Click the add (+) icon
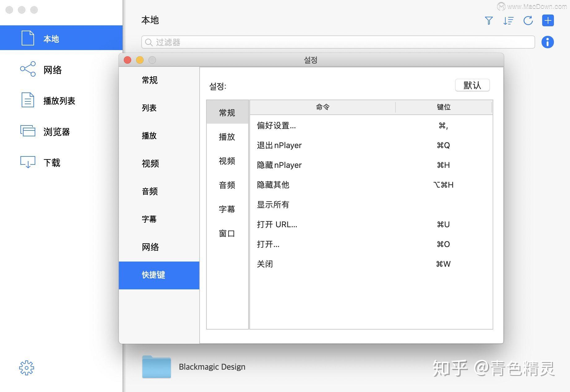Image resolution: width=570 pixels, height=392 pixels. click(548, 21)
